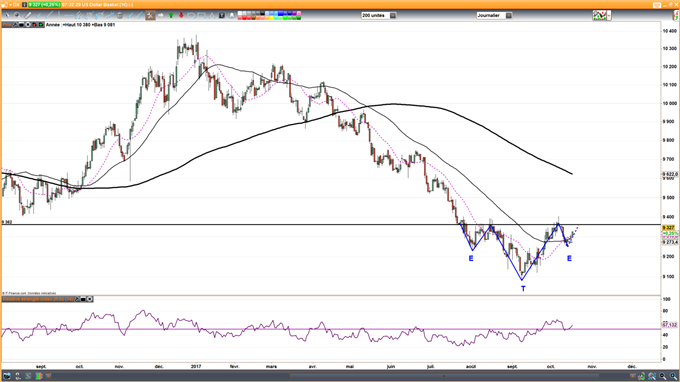The image size is (680, 382).
Task: Click the horizontal chart scrollbar
Action: click(445, 376)
